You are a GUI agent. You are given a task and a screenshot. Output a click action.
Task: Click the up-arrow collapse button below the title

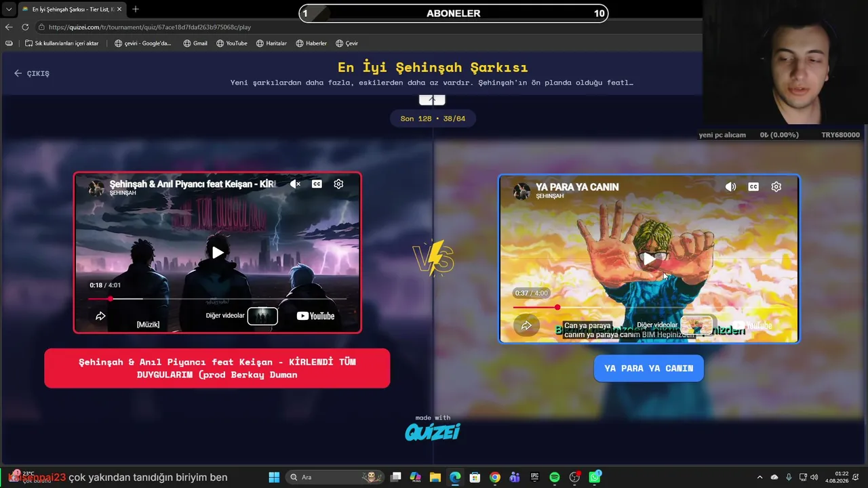point(432,100)
